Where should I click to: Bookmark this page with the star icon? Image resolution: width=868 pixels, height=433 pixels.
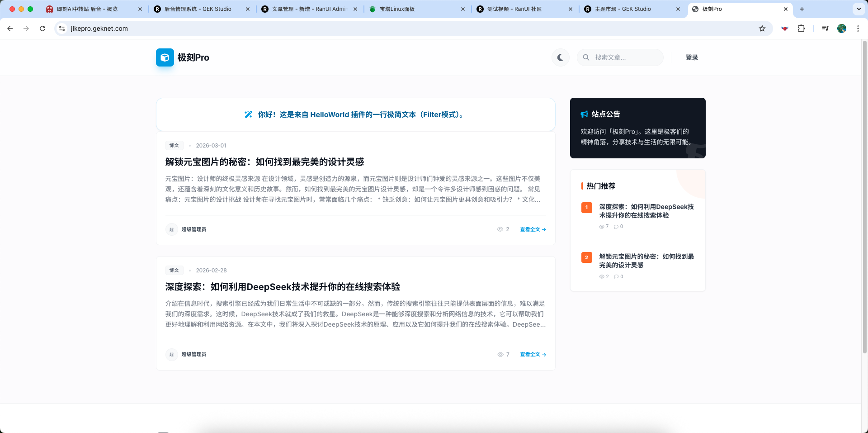coord(763,28)
